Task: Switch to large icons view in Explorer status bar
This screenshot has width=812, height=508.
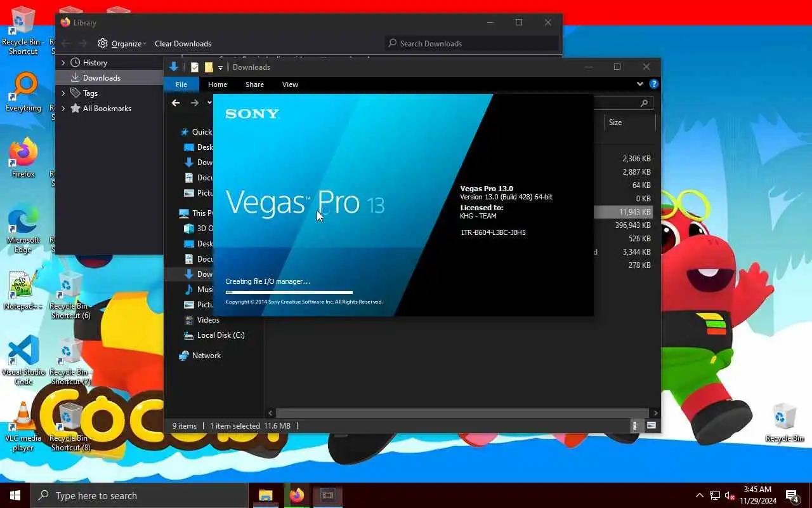Action: pyautogui.click(x=651, y=425)
